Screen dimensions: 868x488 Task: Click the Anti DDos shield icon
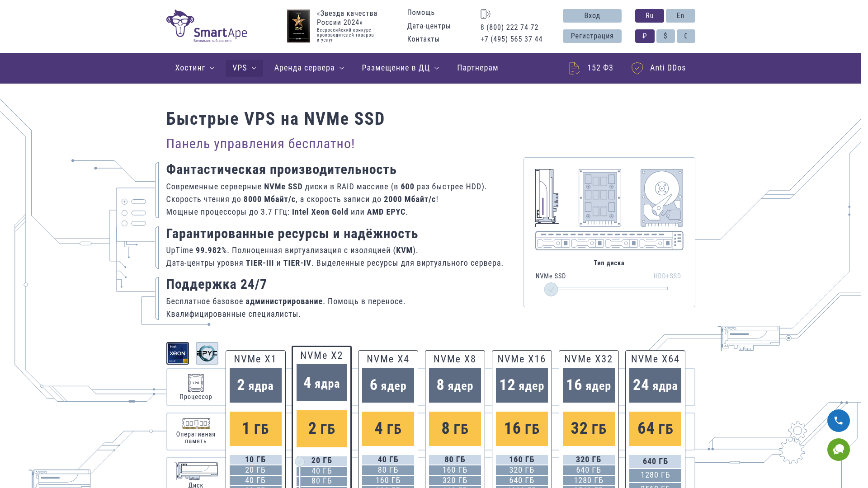(x=637, y=68)
